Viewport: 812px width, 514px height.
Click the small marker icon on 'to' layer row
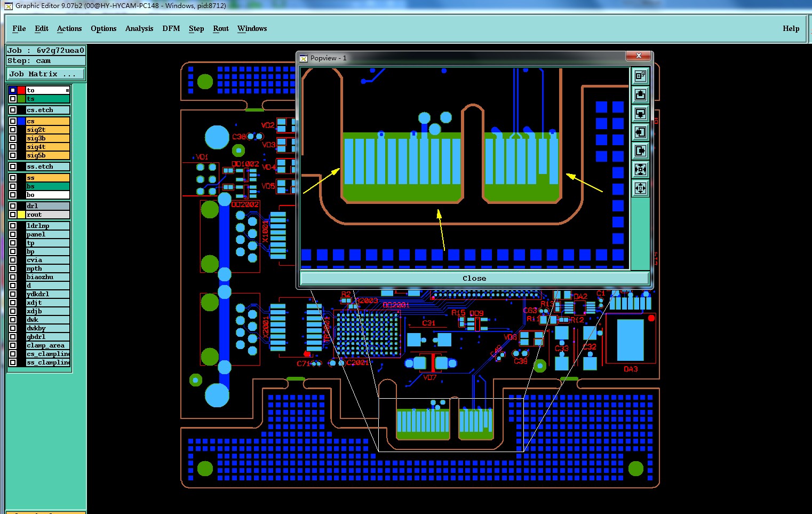[67, 91]
